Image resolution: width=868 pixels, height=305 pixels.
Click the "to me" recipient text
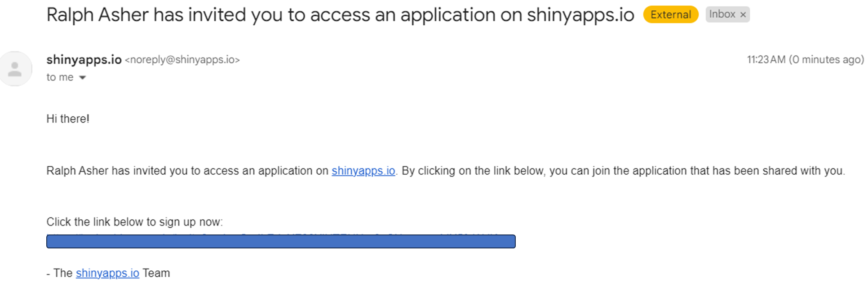(x=60, y=77)
